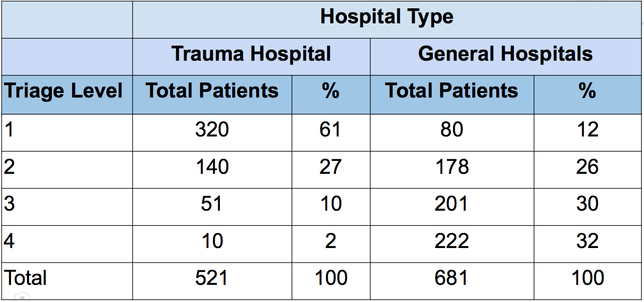
Task: Click the cell containing 140
Action: point(212,167)
